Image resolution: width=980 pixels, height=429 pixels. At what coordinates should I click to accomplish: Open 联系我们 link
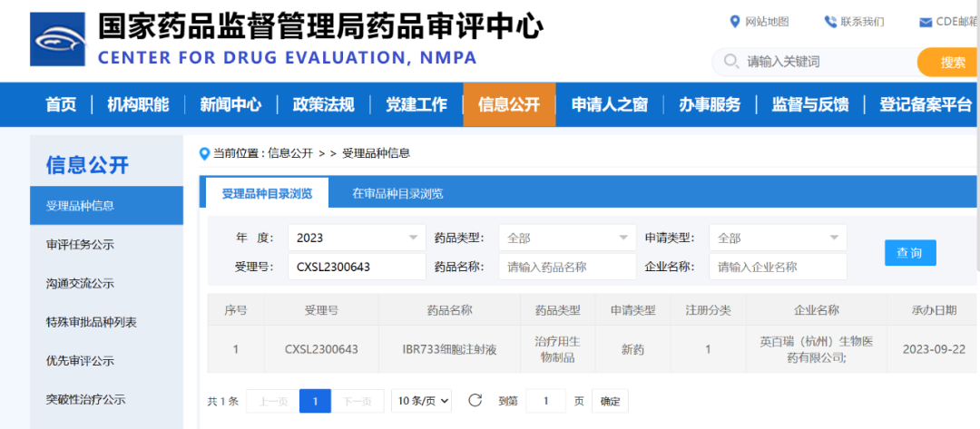point(863,22)
